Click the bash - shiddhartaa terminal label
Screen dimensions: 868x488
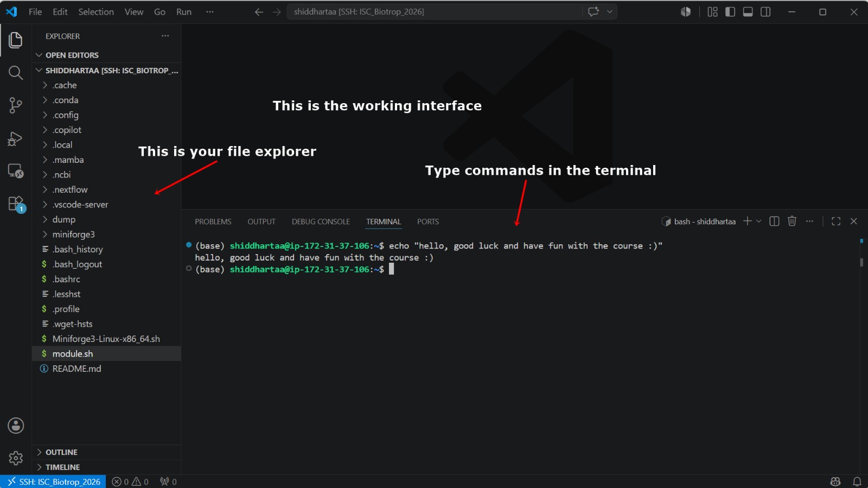[x=699, y=221]
